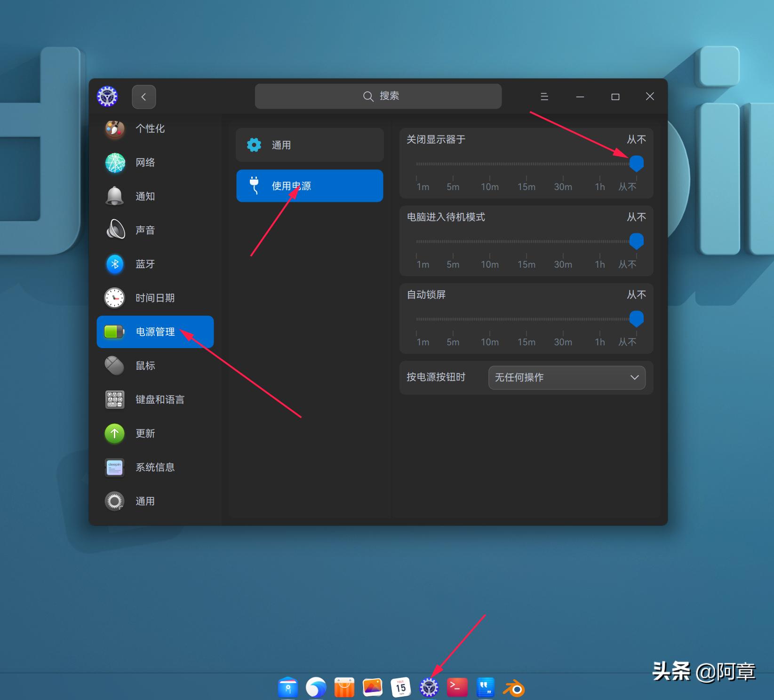Set standby mode slider to 1 hour

point(599,241)
